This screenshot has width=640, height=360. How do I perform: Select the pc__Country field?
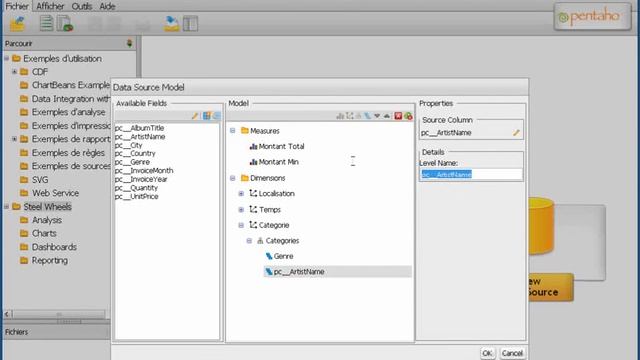point(135,153)
